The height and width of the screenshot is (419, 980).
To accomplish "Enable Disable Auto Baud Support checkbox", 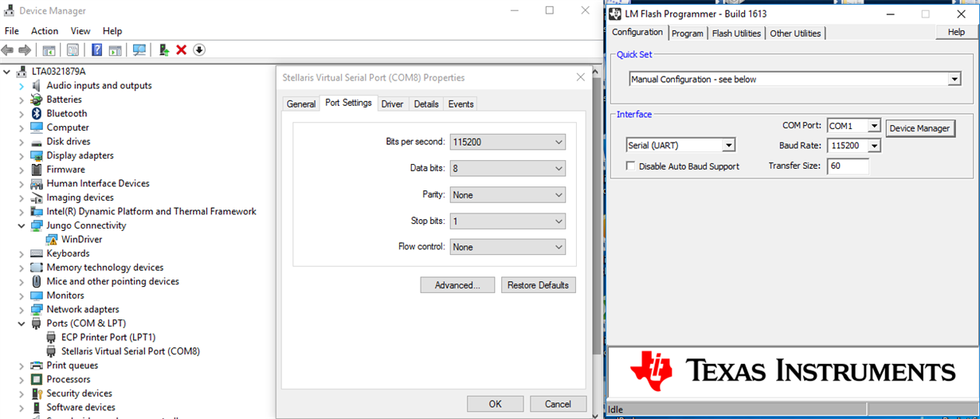I will (x=631, y=166).
